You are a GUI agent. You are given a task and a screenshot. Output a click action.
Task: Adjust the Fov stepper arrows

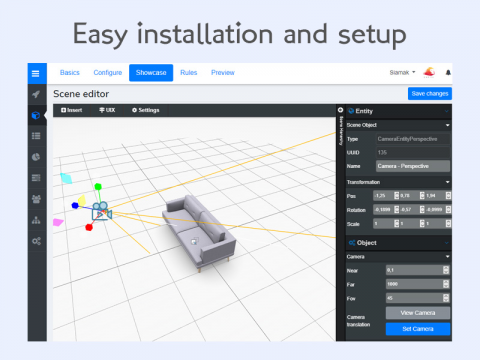coord(446,298)
